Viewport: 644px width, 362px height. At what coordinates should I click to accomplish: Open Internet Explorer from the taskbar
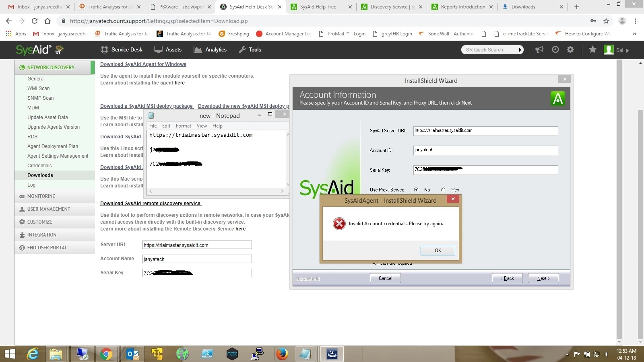click(x=33, y=354)
